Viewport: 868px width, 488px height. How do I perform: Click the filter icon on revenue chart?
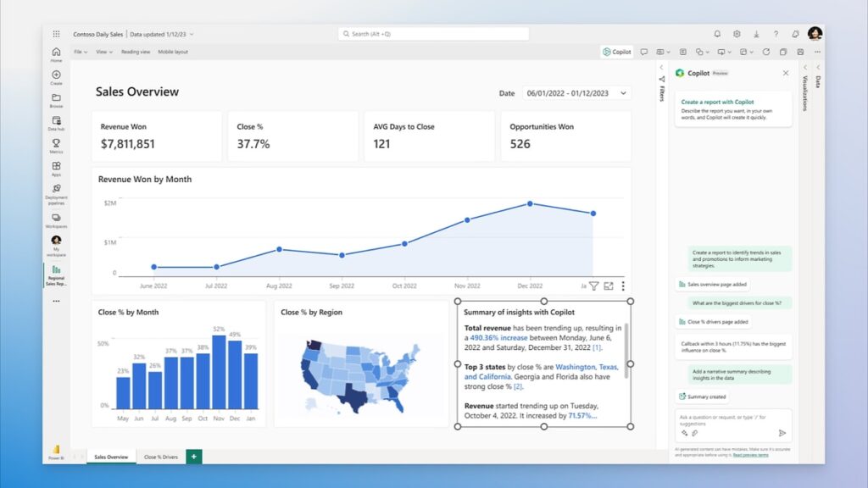(x=593, y=286)
